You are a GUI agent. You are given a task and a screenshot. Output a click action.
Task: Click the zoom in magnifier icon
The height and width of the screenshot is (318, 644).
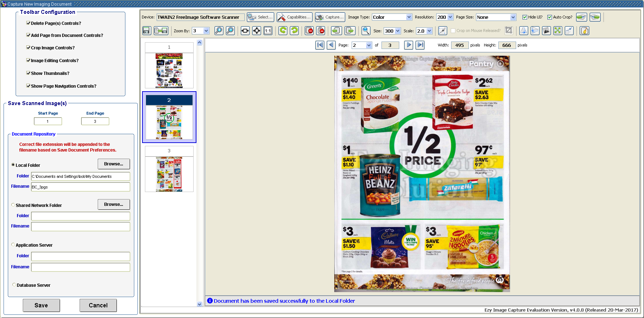click(x=219, y=31)
